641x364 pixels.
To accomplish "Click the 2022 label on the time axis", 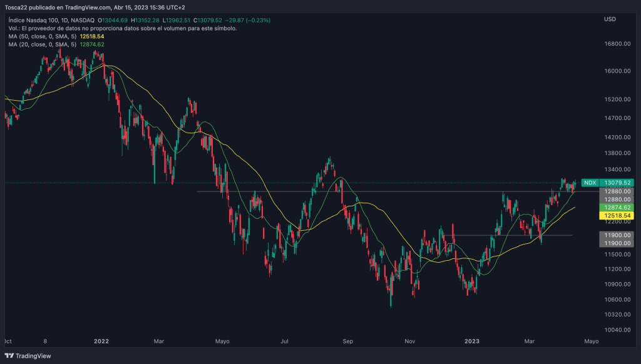I will tap(101, 341).
